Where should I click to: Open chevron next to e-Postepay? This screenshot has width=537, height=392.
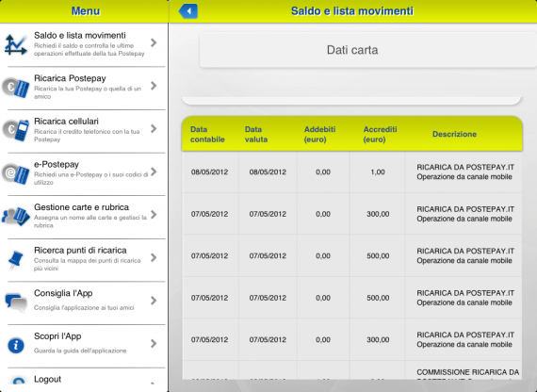tap(154, 171)
